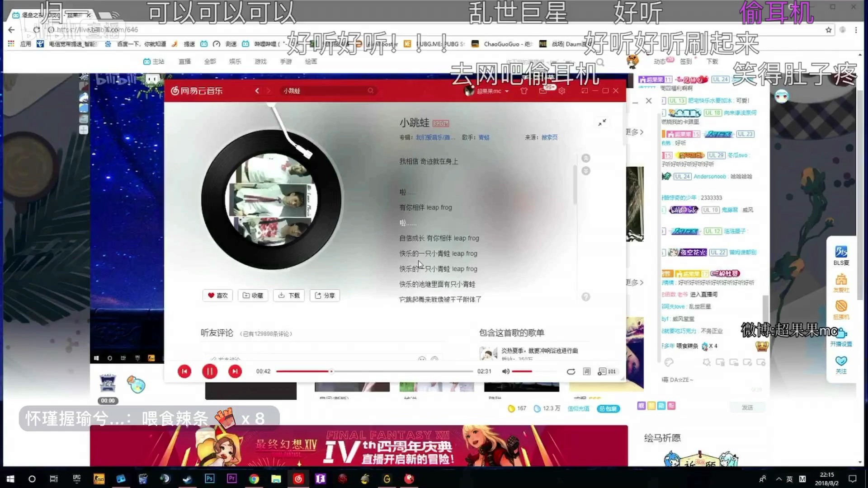Open Photoshop from taskbar
This screenshot has width=868, height=488.
coord(209,479)
